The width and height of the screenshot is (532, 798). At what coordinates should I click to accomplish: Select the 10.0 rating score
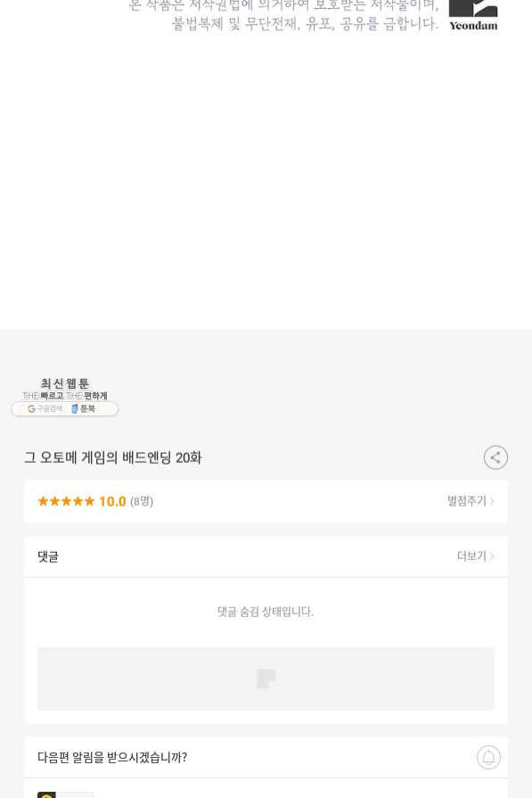coord(112,501)
